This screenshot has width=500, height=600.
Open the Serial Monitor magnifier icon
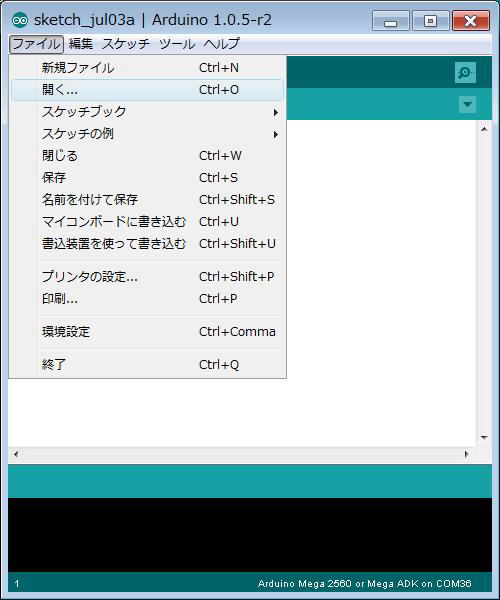466,72
